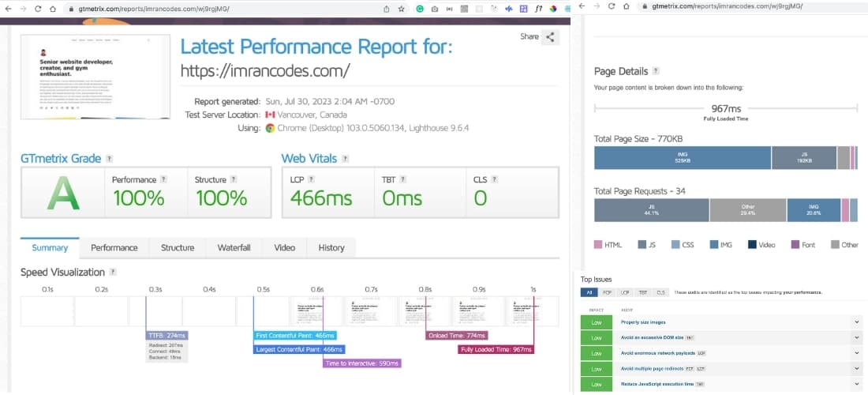Click the colorful wheel extension icon
This screenshot has height=395, width=868.
(552, 9)
